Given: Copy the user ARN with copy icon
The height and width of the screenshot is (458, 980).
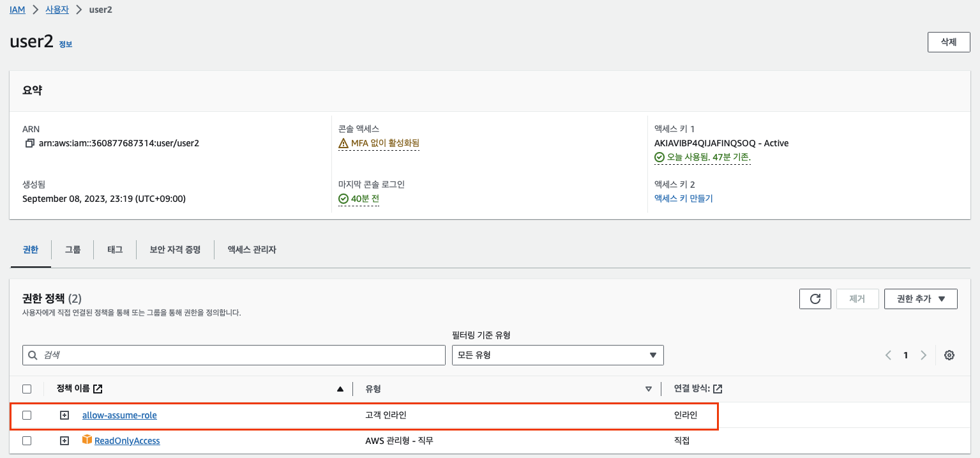Looking at the screenshot, I should coord(29,143).
